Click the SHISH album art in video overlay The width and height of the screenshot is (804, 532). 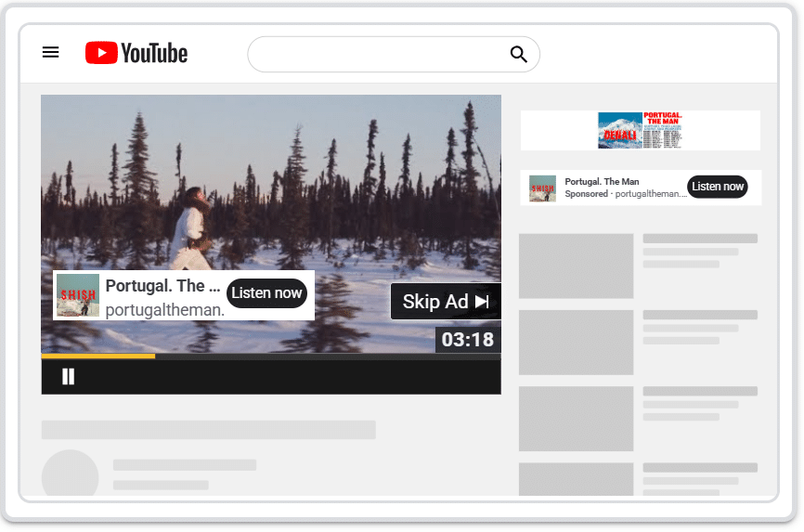tap(78, 295)
